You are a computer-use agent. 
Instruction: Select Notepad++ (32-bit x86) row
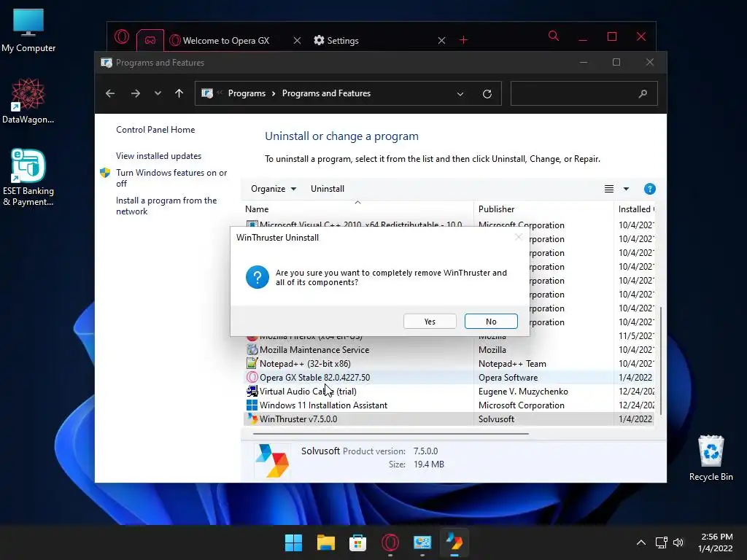point(449,363)
